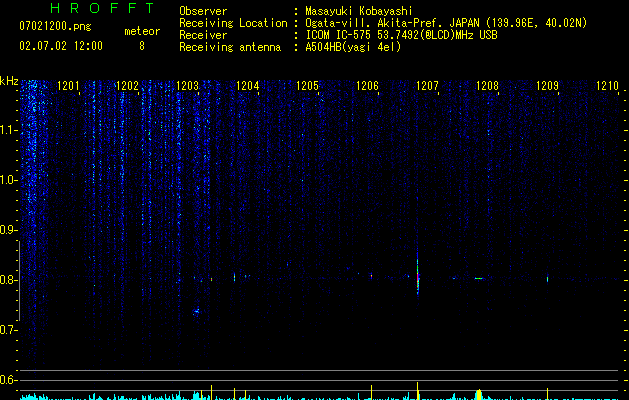Click the Observer label

pos(203,11)
